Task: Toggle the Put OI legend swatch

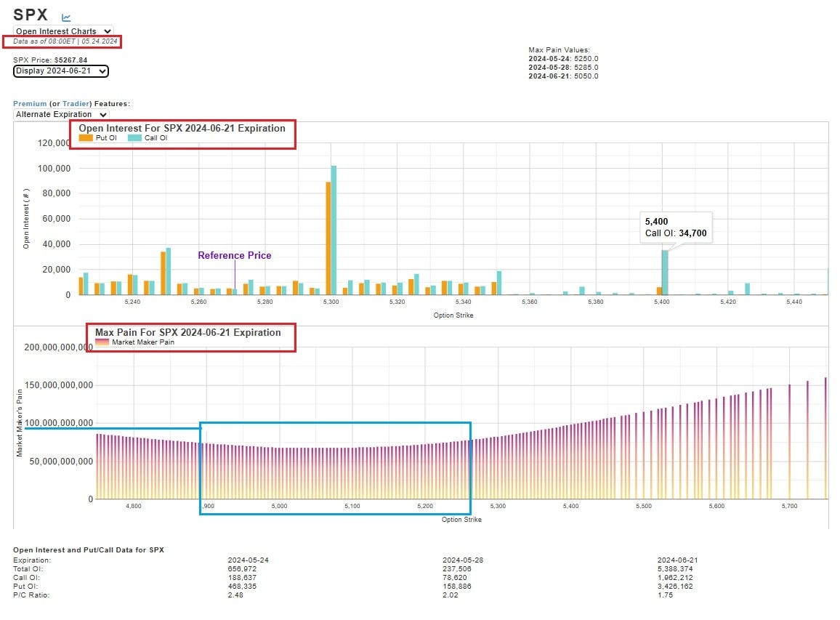Action: (86, 137)
